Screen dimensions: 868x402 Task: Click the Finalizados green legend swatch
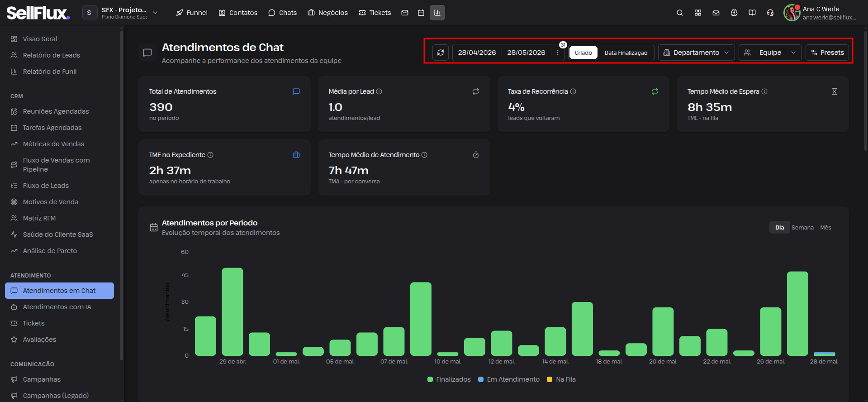click(430, 379)
